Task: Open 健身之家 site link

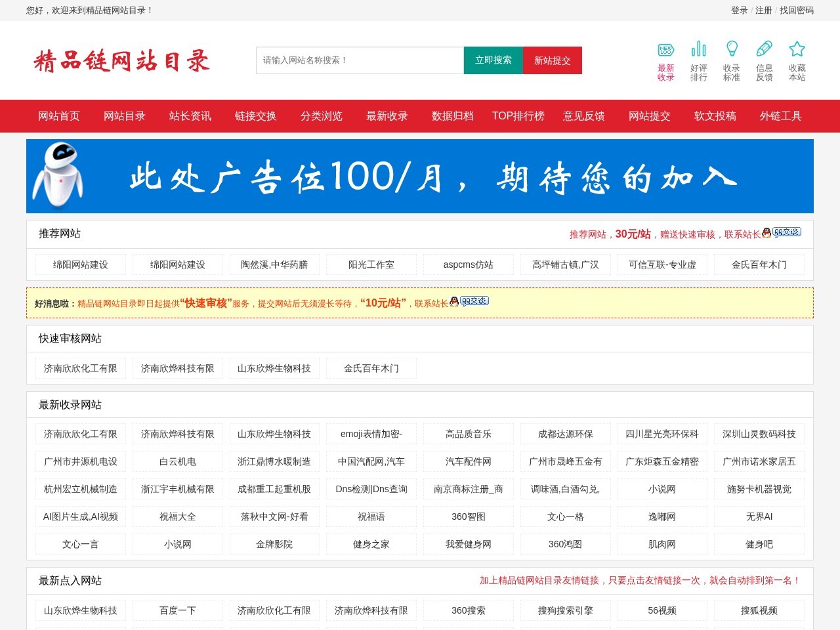Action: point(371,544)
